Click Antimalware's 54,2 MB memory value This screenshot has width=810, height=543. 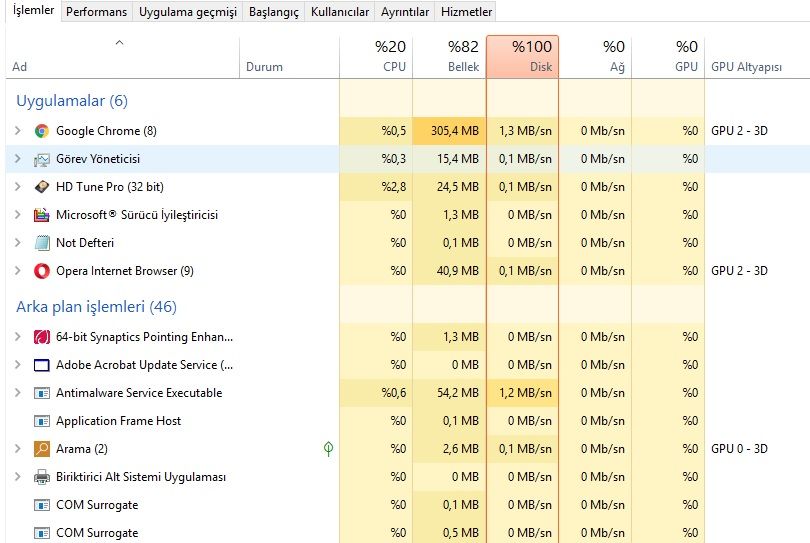click(x=458, y=393)
